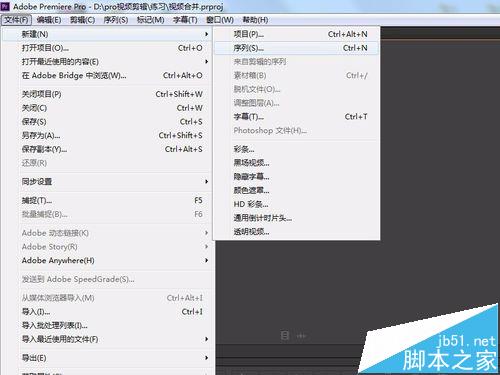Viewport: 500px width, 375px height.
Task: Expand the 导出(E) submenu
Action: pos(107,358)
